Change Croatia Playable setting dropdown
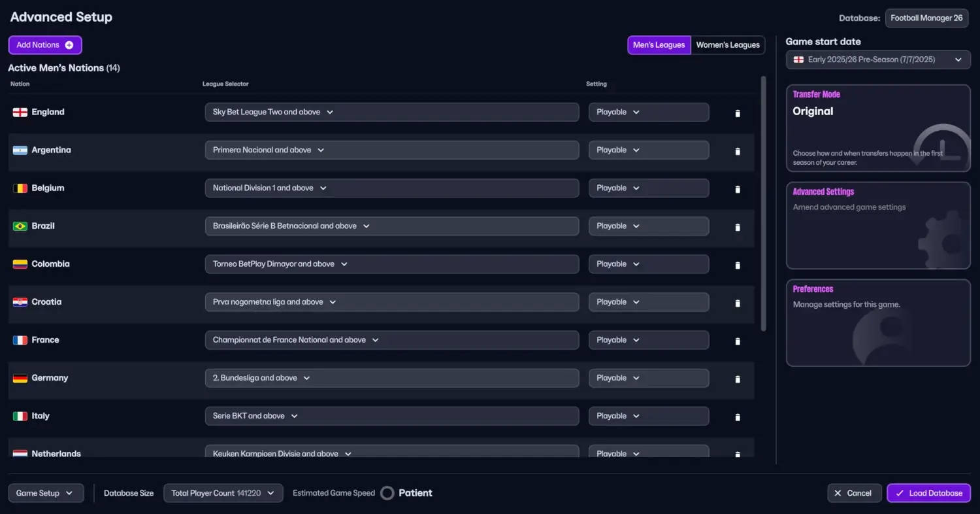 [x=649, y=301]
